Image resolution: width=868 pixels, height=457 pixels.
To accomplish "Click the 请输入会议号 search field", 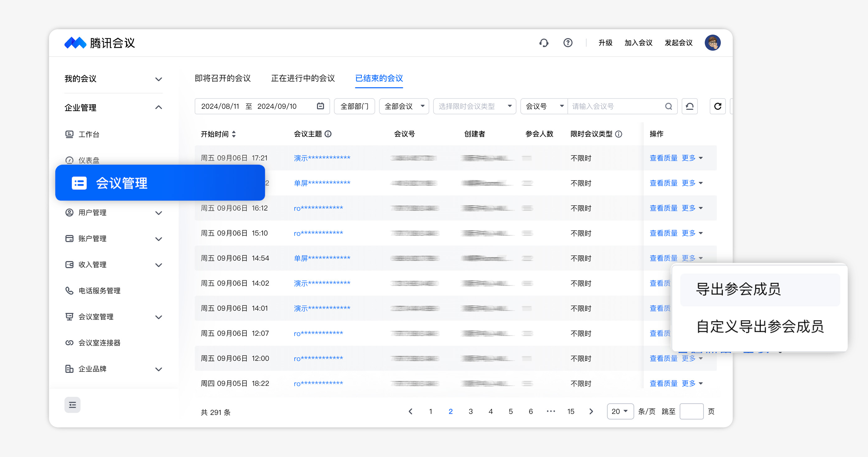I will coord(616,106).
